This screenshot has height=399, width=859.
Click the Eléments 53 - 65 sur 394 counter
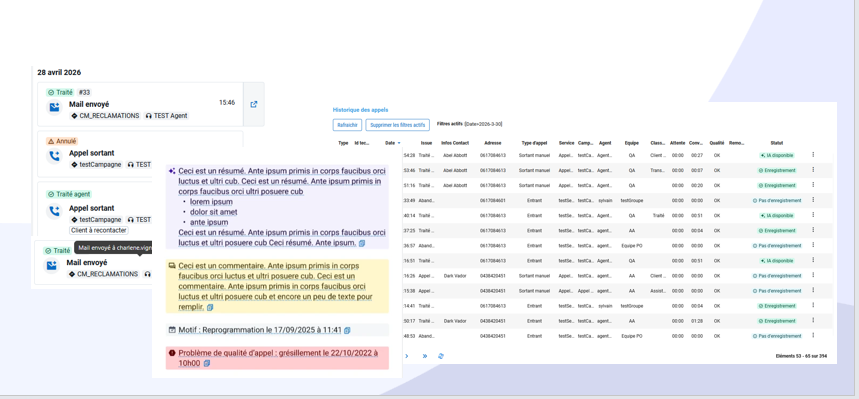click(x=801, y=356)
